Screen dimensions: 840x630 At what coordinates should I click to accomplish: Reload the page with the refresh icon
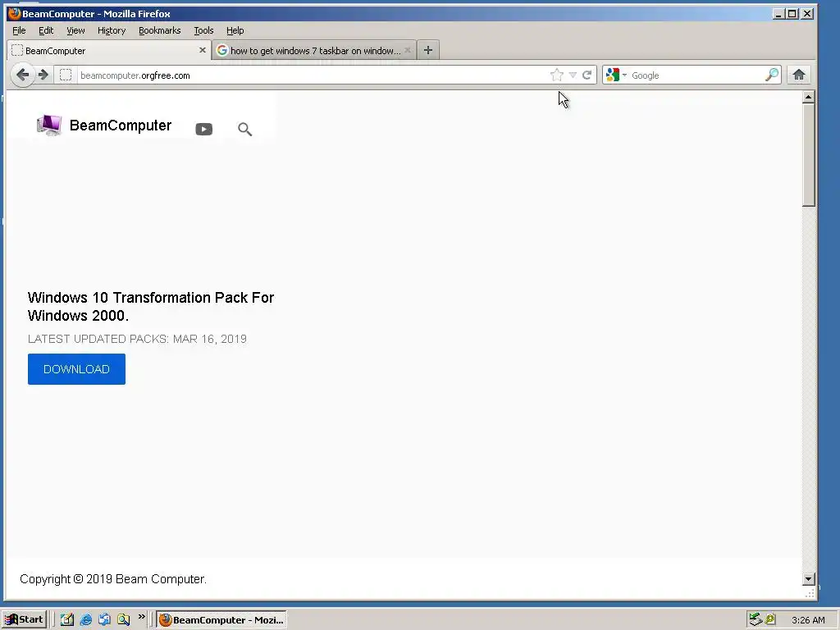click(x=587, y=75)
